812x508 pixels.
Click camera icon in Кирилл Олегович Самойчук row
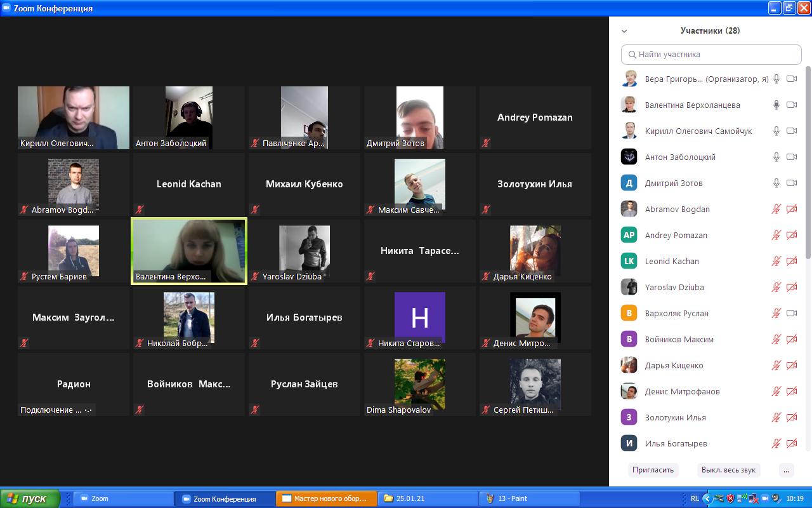click(792, 131)
